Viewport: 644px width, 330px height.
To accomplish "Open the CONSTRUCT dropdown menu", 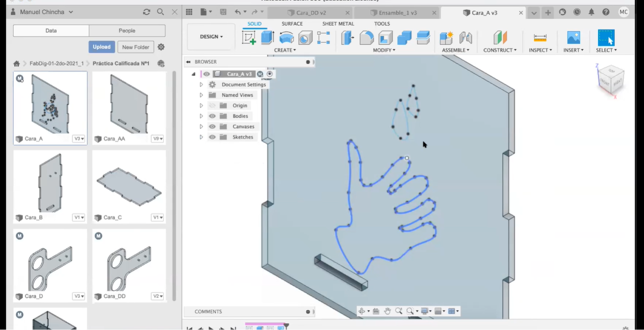I will (500, 50).
